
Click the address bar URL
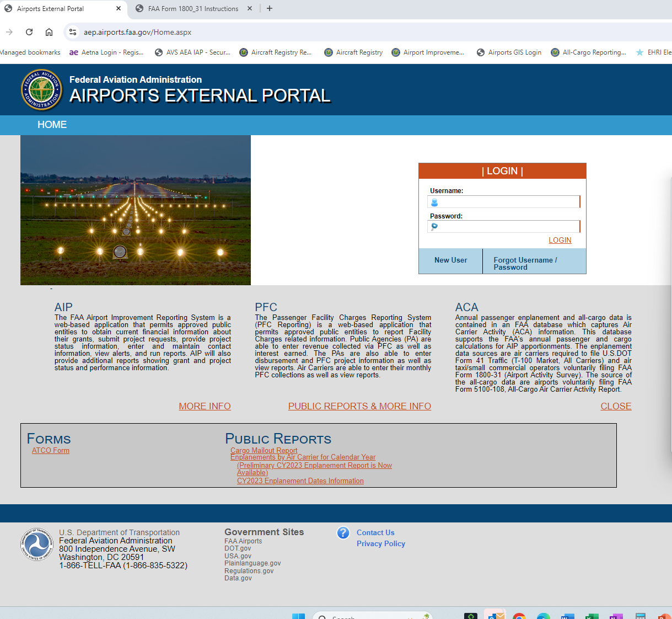(138, 32)
